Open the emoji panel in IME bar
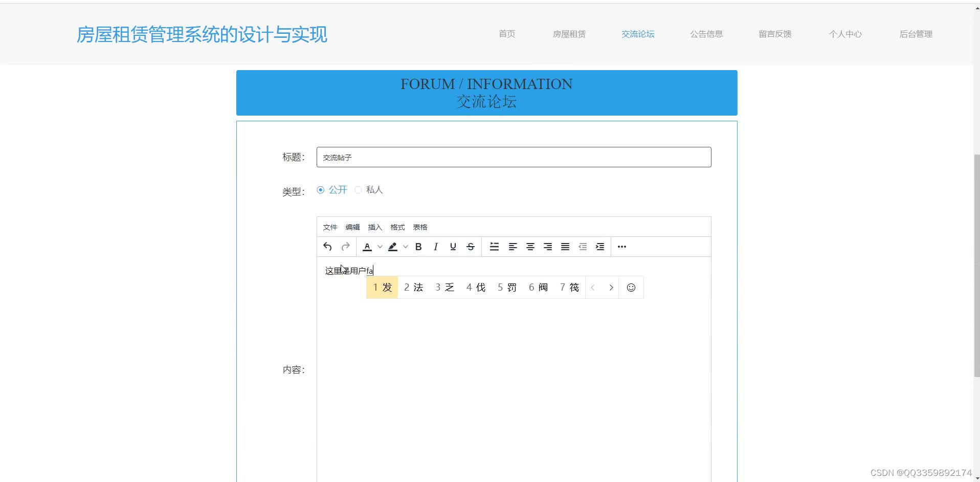980x482 pixels. (631, 288)
